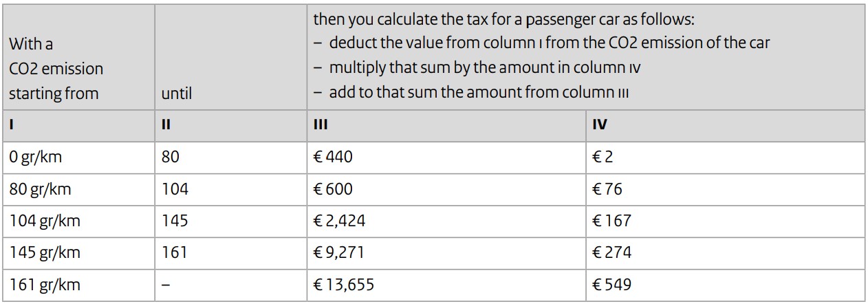Click the '€ 167' rate cell
The height and width of the screenshot is (304, 868).
tap(726, 221)
